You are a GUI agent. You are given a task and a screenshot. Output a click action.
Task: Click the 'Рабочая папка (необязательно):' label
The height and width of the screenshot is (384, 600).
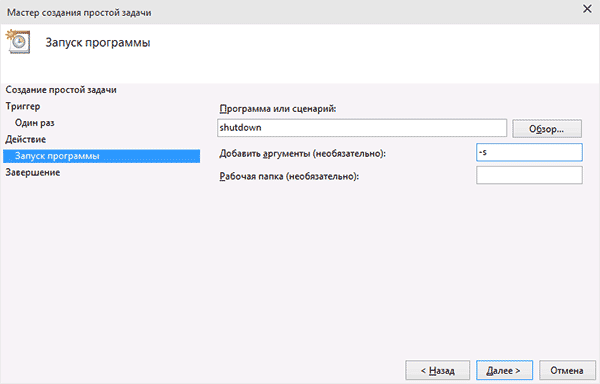[289, 176]
